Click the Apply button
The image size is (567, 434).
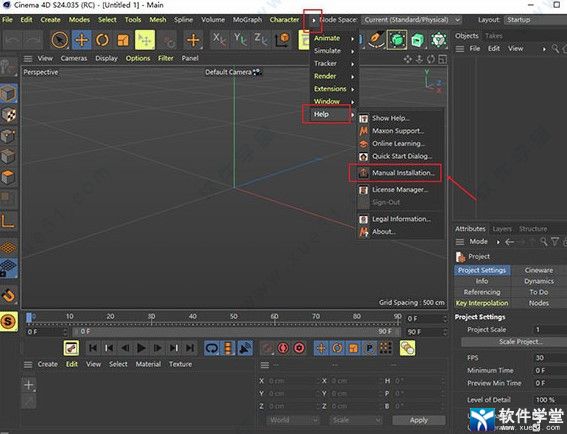419,420
